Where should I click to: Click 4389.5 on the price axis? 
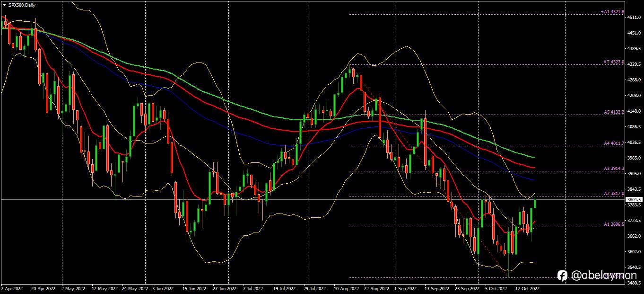(x=634, y=48)
